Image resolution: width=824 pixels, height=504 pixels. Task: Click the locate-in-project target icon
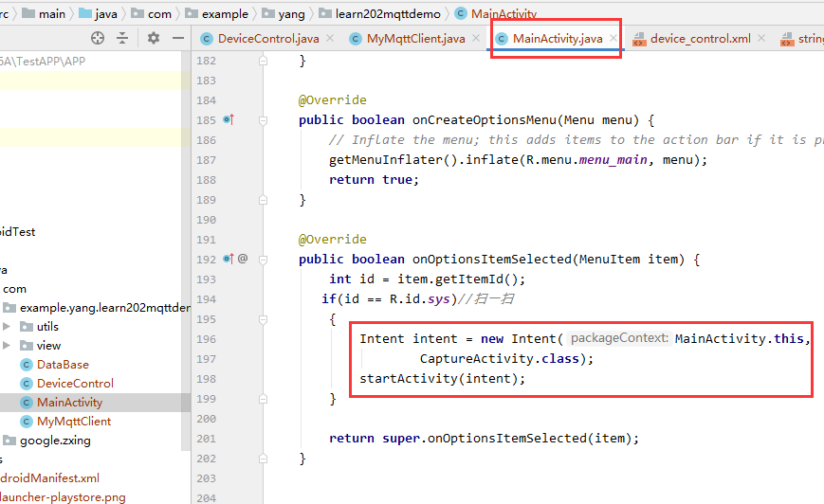(98, 38)
